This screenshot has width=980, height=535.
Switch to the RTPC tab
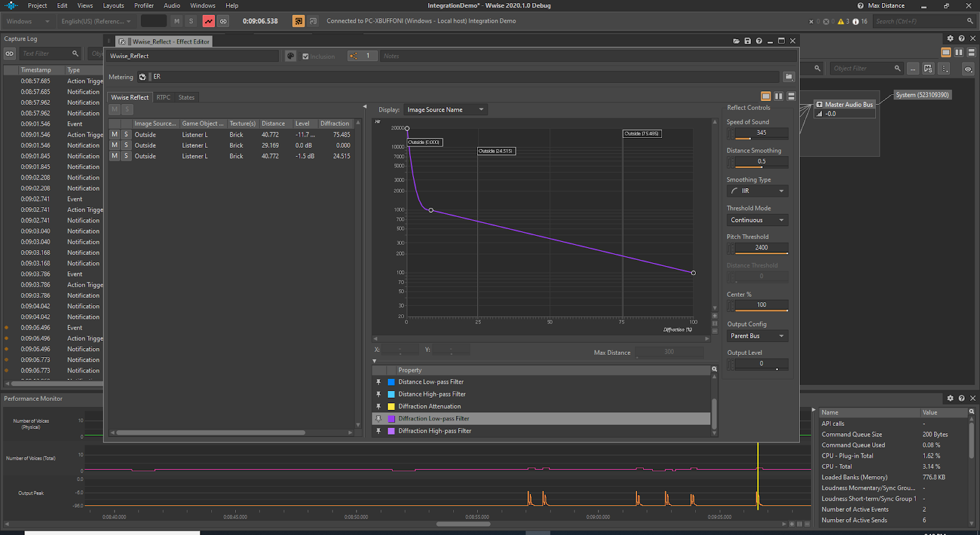[164, 97]
